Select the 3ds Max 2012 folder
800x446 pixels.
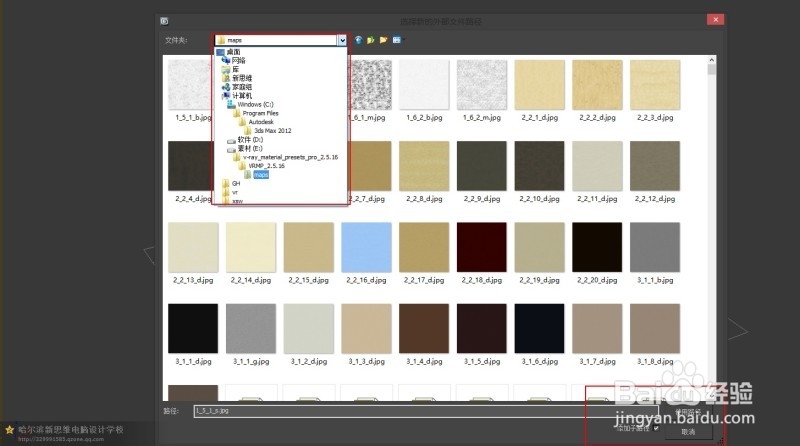(271, 130)
